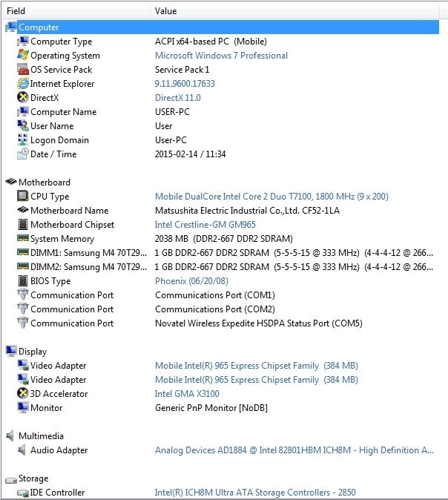Click the DIMM1 memory module icon
The width and height of the screenshot is (448, 500).
pos(23,252)
